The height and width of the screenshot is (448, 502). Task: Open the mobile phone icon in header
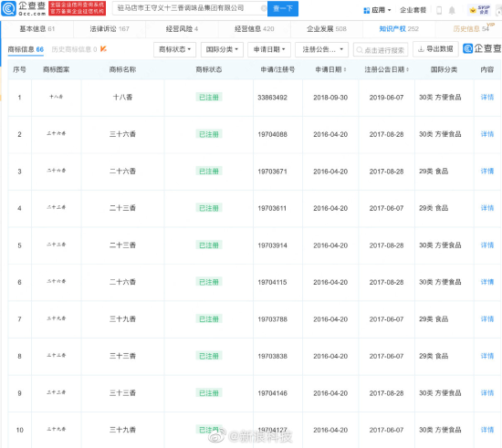click(x=439, y=10)
